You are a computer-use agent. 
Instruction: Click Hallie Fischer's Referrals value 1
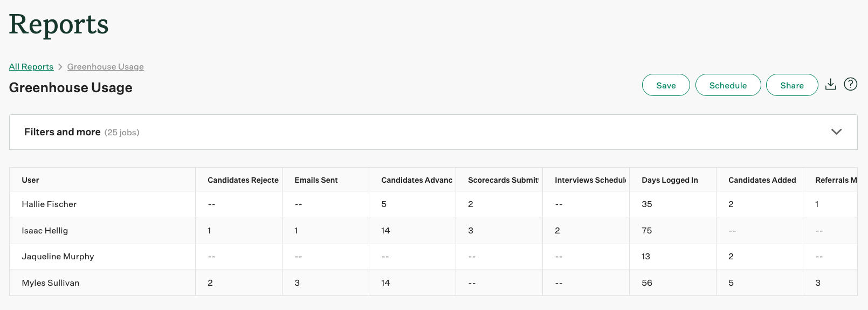click(x=817, y=204)
